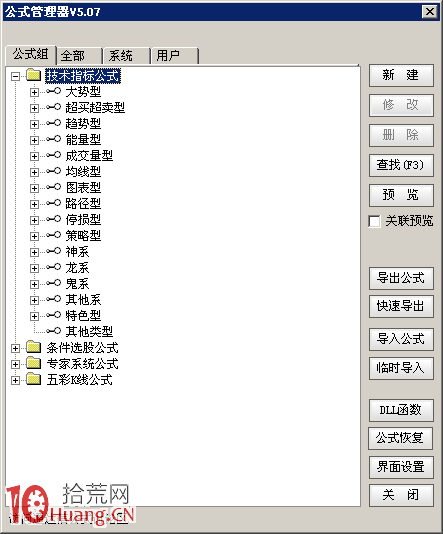Expand the 专家系统公式 folder
Viewport: 443px width, 534px height.
(15, 364)
